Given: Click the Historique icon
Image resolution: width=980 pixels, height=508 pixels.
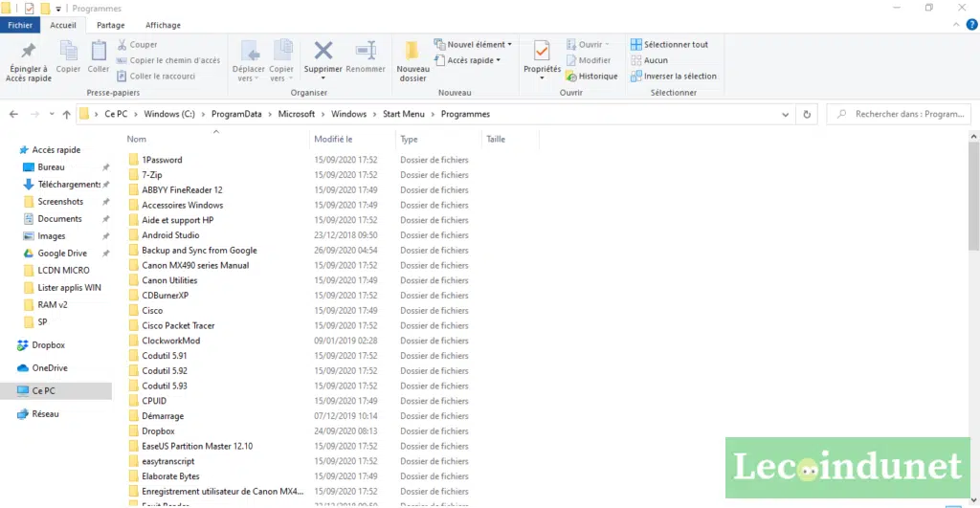Looking at the screenshot, I should tap(570, 77).
